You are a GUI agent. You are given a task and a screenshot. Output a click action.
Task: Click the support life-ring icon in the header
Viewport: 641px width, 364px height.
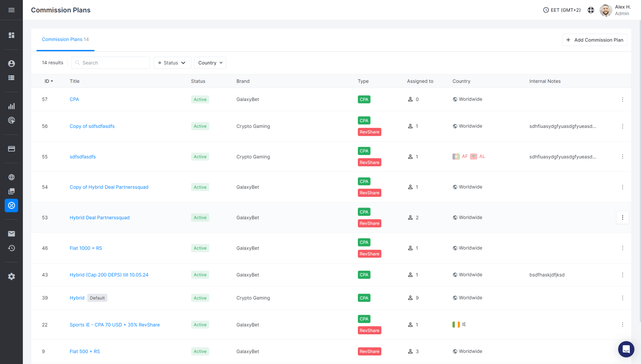591,10
